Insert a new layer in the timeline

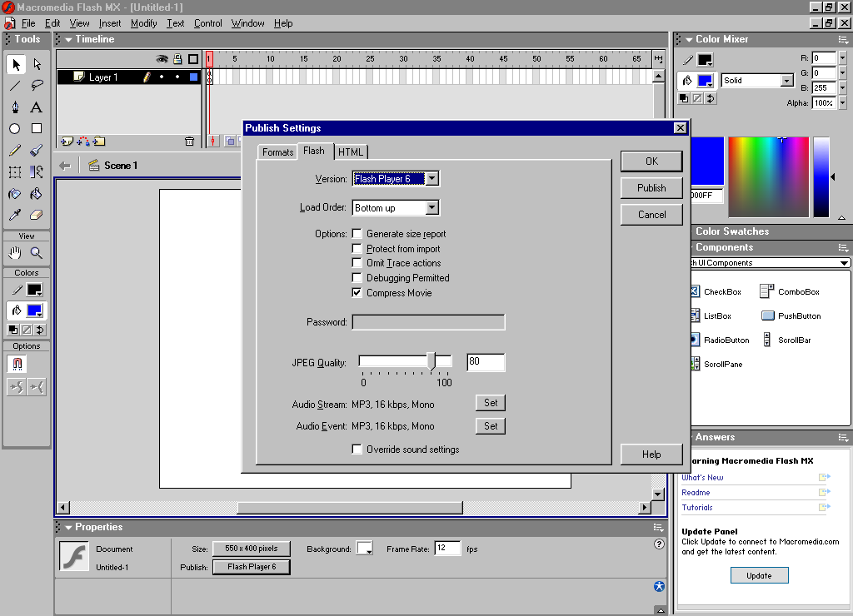coord(67,142)
